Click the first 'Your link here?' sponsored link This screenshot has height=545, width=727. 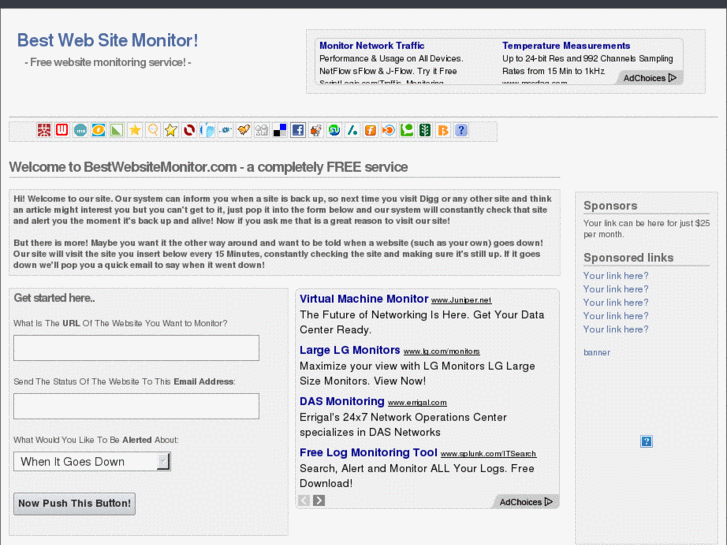(616, 276)
